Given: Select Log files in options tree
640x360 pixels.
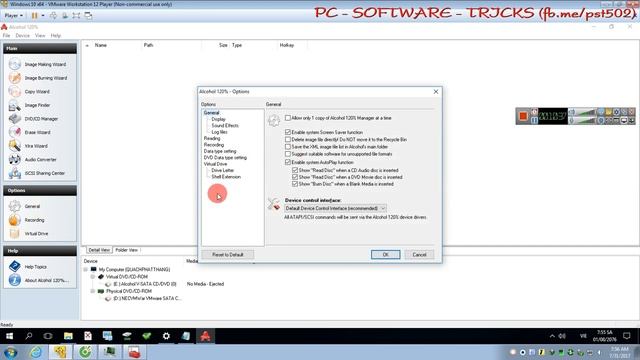Looking at the screenshot, I should pyautogui.click(x=219, y=132).
